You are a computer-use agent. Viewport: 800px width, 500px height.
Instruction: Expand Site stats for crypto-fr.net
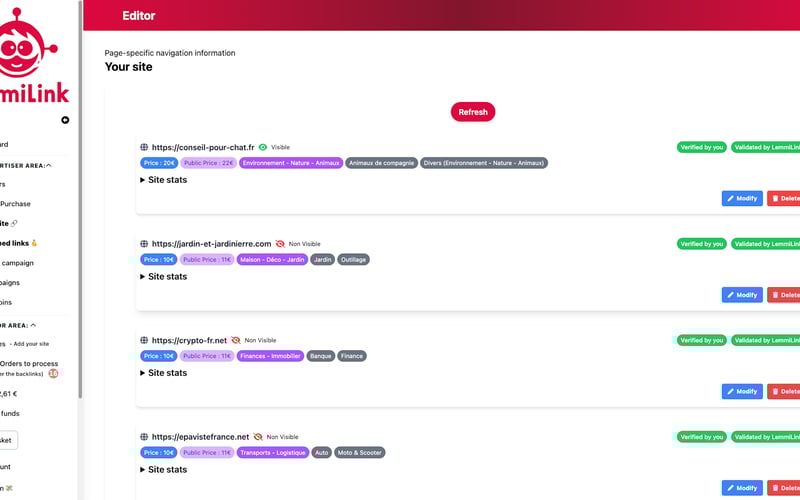(164, 373)
